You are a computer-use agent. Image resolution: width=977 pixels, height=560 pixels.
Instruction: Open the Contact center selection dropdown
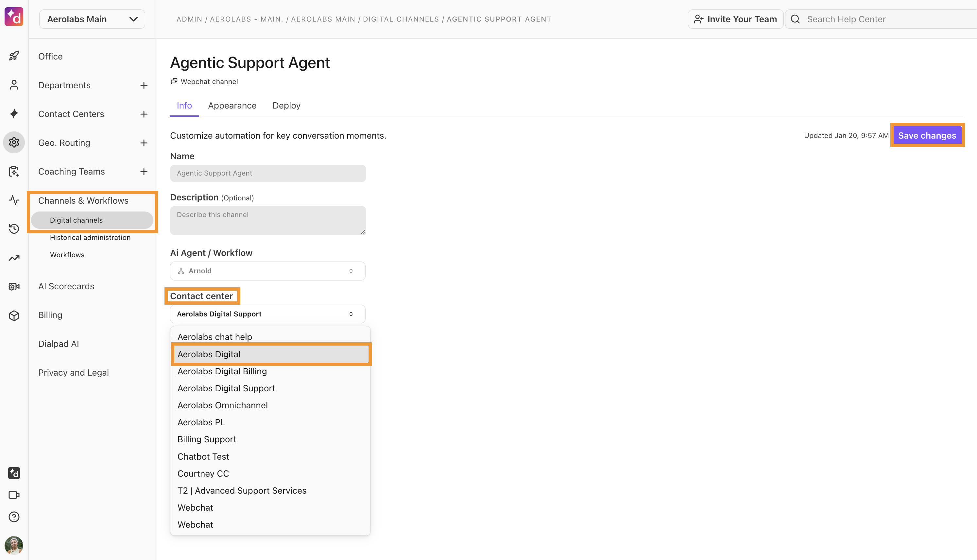tap(268, 314)
